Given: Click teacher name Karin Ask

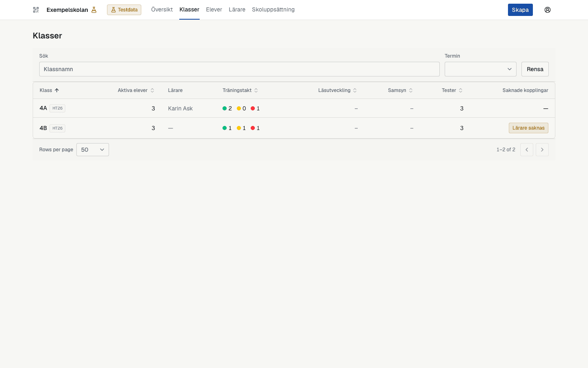Looking at the screenshot, I should point(180,108).
